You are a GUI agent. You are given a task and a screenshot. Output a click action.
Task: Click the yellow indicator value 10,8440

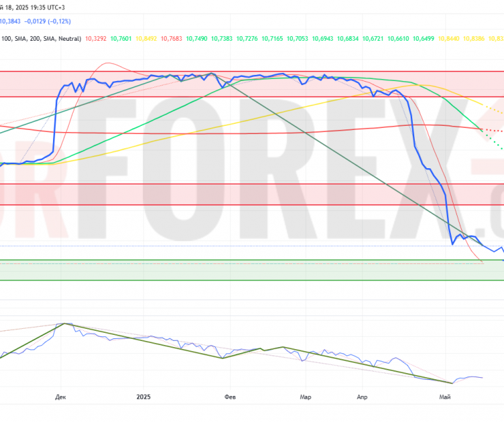[x=448, y=39]
